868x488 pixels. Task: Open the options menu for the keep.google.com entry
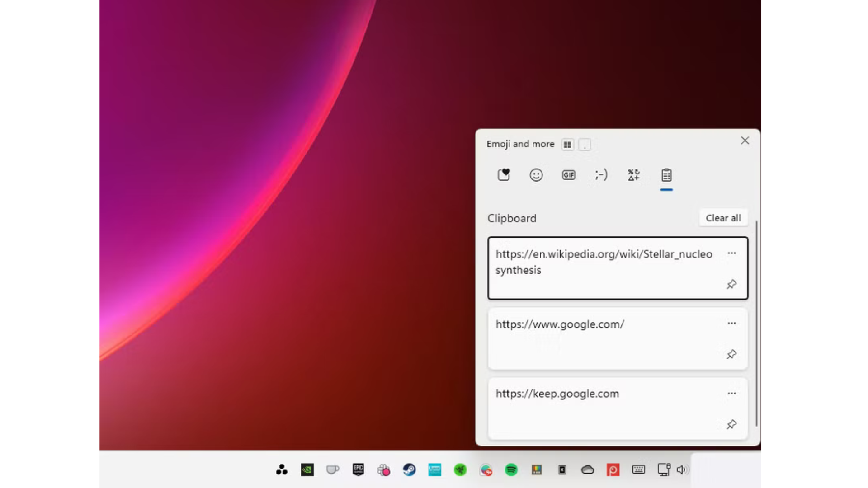point(731,393)
